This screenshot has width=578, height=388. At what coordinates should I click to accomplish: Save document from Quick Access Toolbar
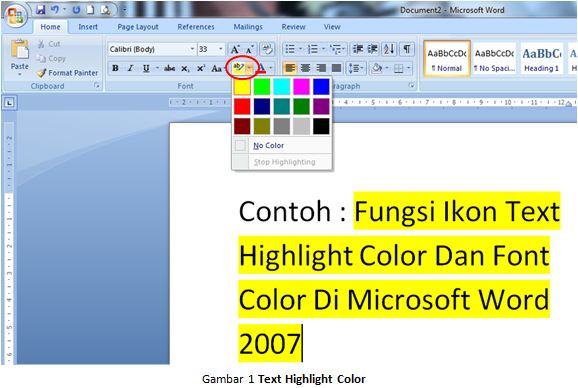point(41,10)
